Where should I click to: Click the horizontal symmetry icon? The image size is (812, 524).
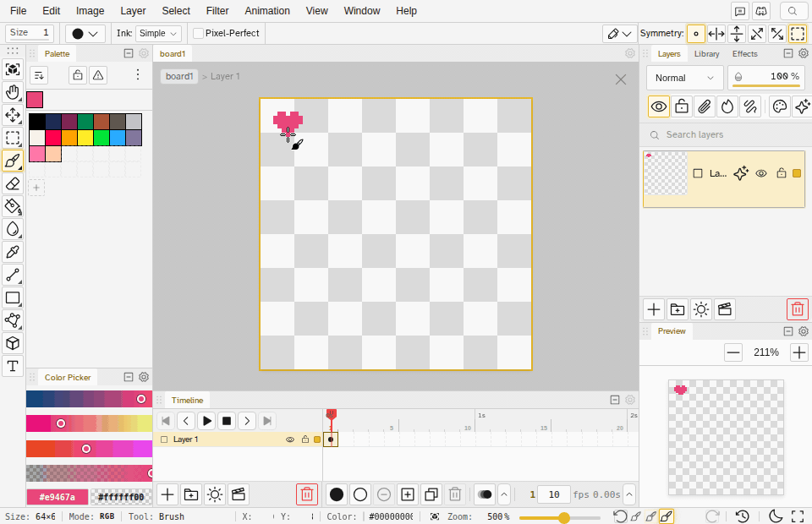click(716, 34)
